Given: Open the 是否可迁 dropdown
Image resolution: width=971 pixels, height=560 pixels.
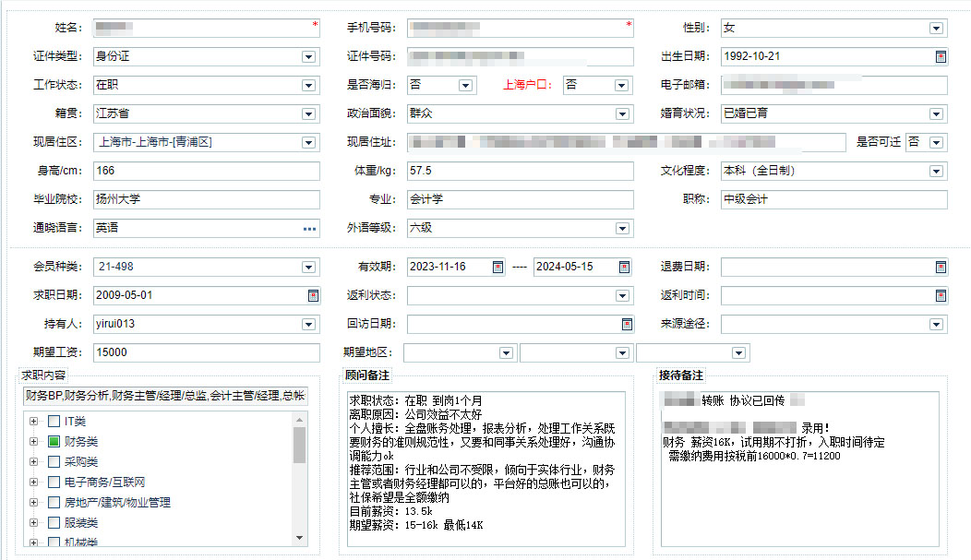Looking at the screenshot, I should click(x=936, y=143).
